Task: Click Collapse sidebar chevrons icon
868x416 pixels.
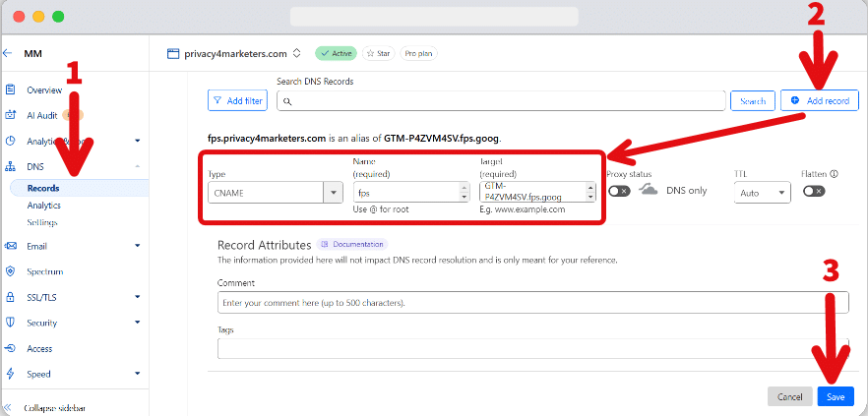Action: [8, 408]
